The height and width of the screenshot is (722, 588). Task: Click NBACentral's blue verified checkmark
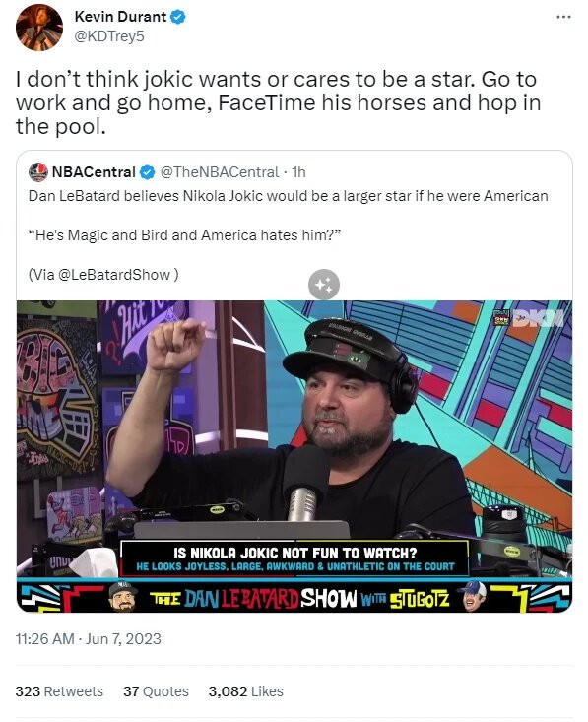148,172
